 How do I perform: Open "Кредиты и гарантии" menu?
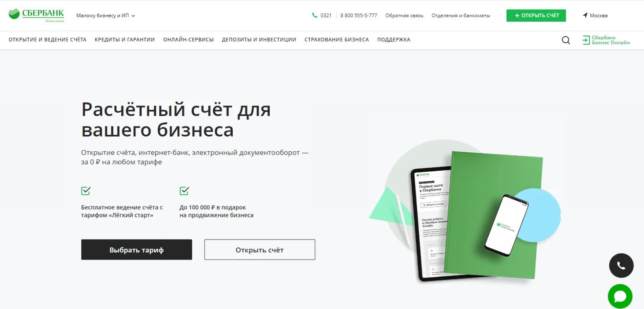(x=125, y=40)
